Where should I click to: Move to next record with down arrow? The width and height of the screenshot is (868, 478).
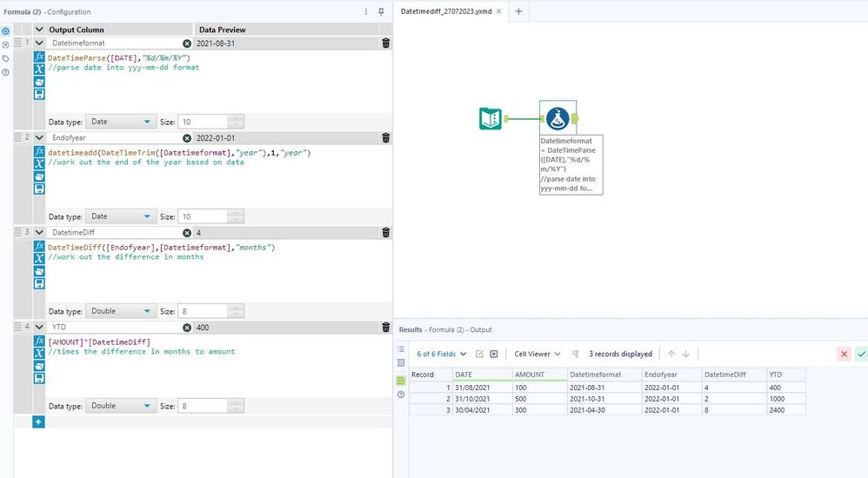(x=686, y=354)
